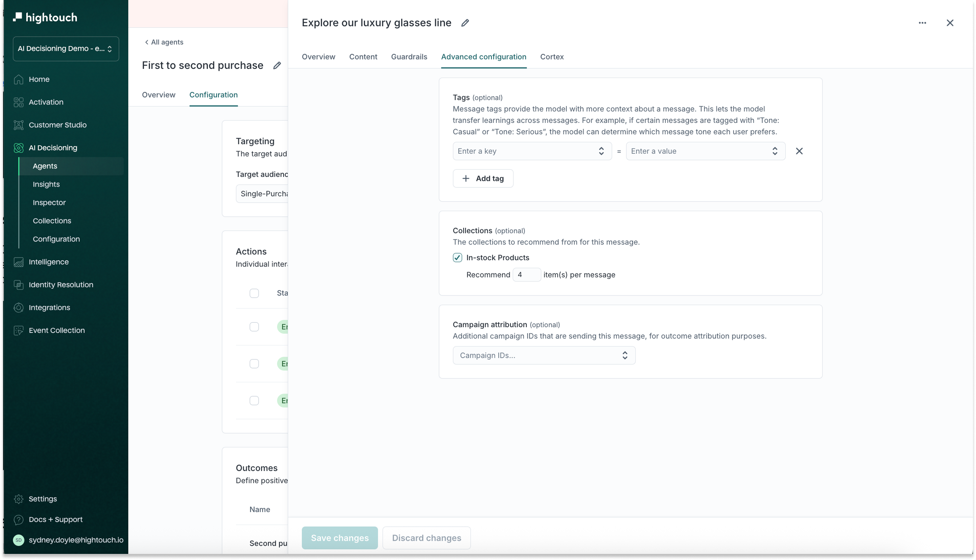The image size is (976, 560).
Task: Remove the tag row with X icon
Action: tap(799, 151)
